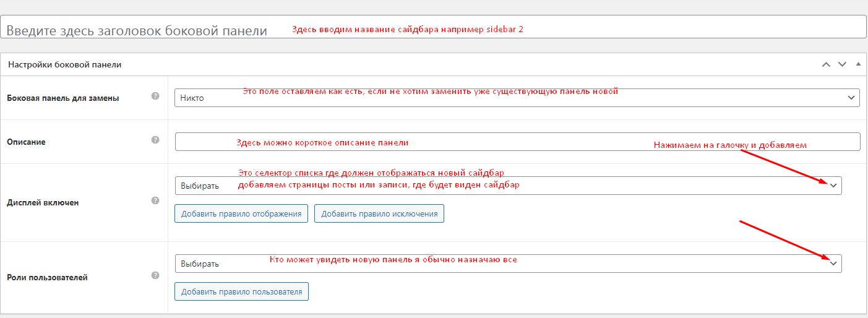Click into the Описание text field
This screenshot has width=868, height=318.
coord(517,142)
